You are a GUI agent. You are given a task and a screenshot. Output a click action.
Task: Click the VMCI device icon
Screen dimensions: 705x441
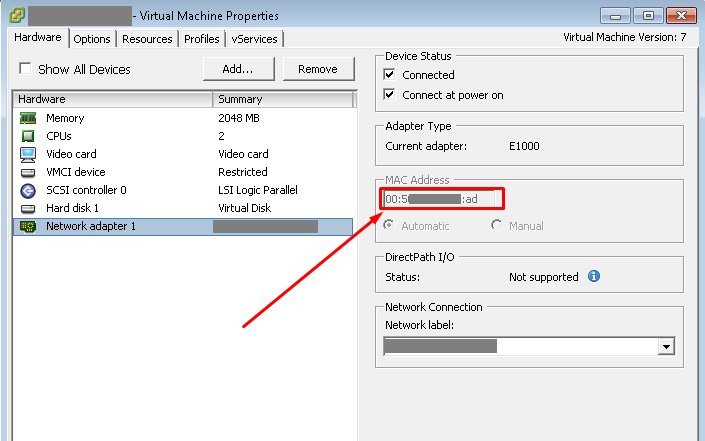[x=28, y=172]
